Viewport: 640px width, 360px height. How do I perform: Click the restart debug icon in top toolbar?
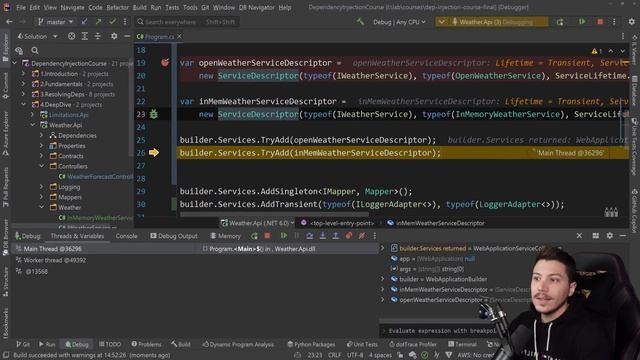click(560, 22)
